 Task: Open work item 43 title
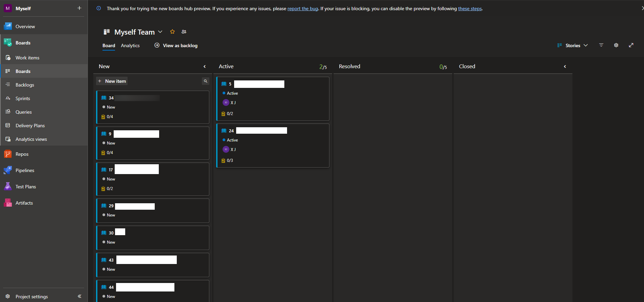coord(147,260)
